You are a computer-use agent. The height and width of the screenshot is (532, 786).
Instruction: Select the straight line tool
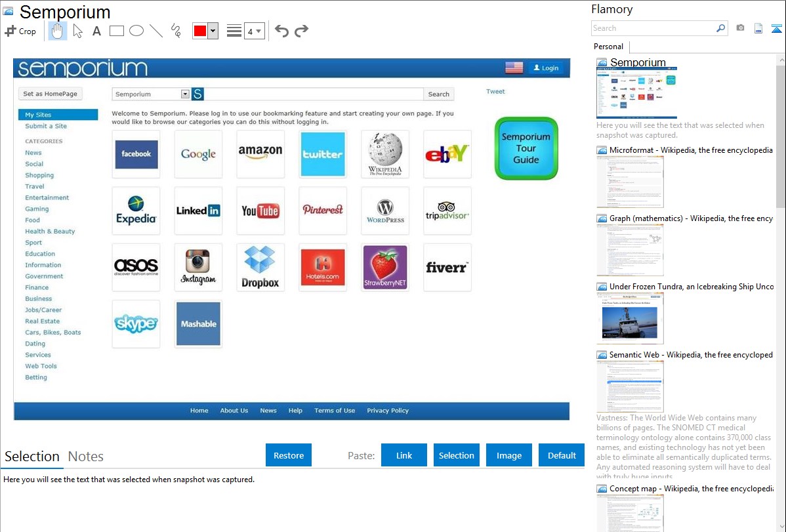156,31
